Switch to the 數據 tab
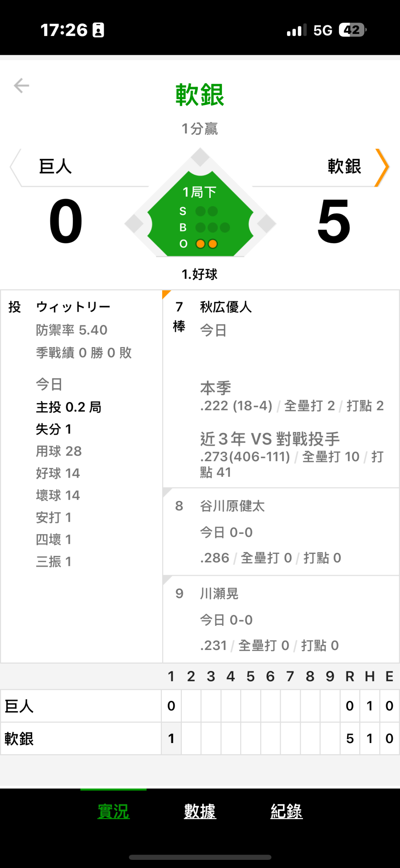This screenshot has height=868, width=400. tap(200, 811)
